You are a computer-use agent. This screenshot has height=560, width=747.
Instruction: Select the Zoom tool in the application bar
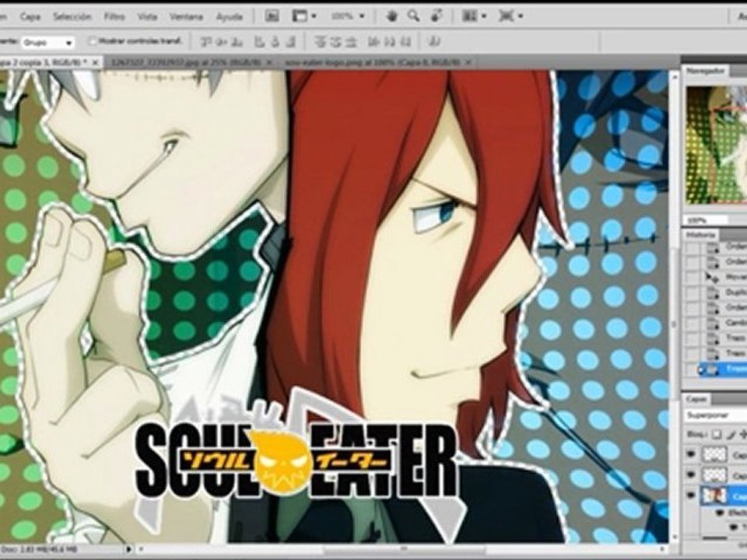(413, 16)
